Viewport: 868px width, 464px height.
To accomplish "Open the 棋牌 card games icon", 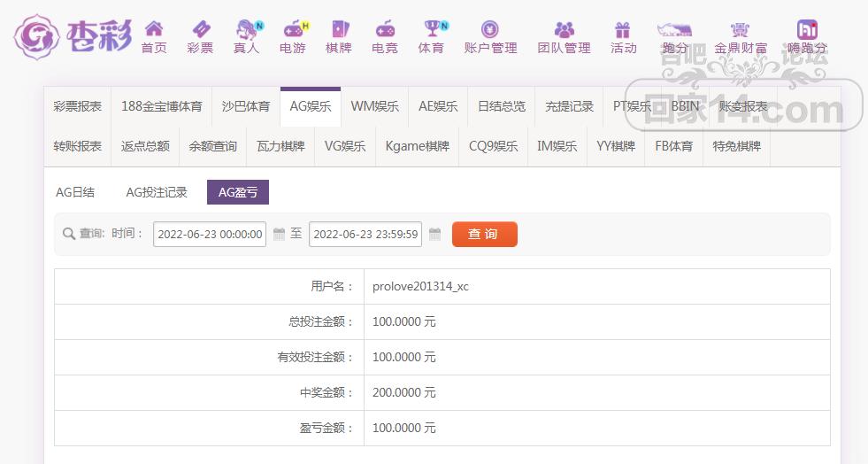I will tap(340, 29).
